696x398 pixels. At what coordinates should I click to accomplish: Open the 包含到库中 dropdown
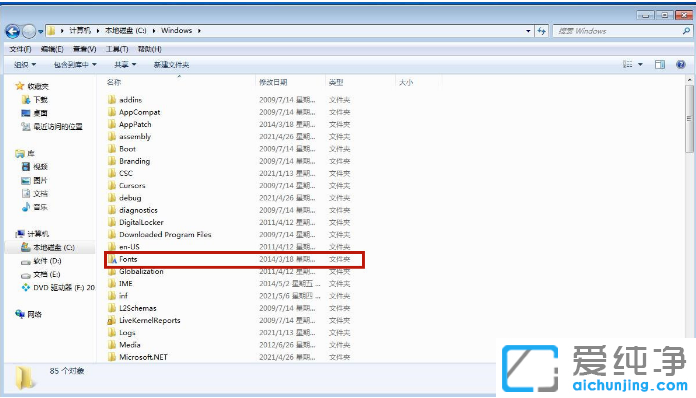coord(75,65)
